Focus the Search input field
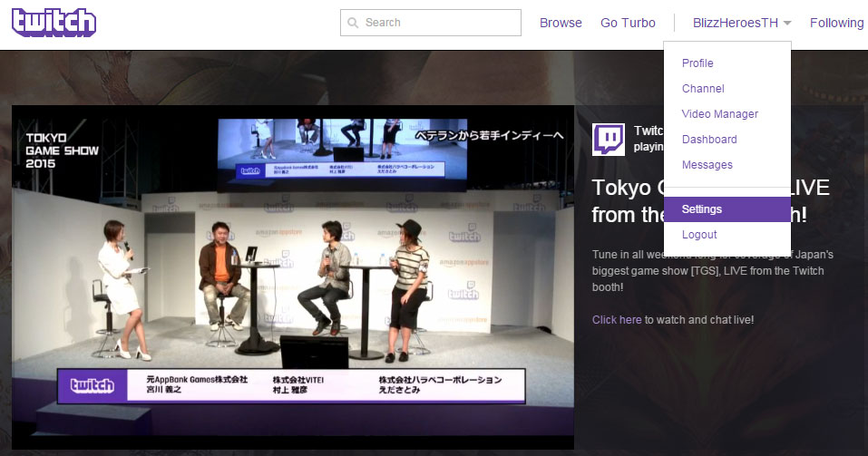The width and height of the screenshot is (868, 456). 431,23
